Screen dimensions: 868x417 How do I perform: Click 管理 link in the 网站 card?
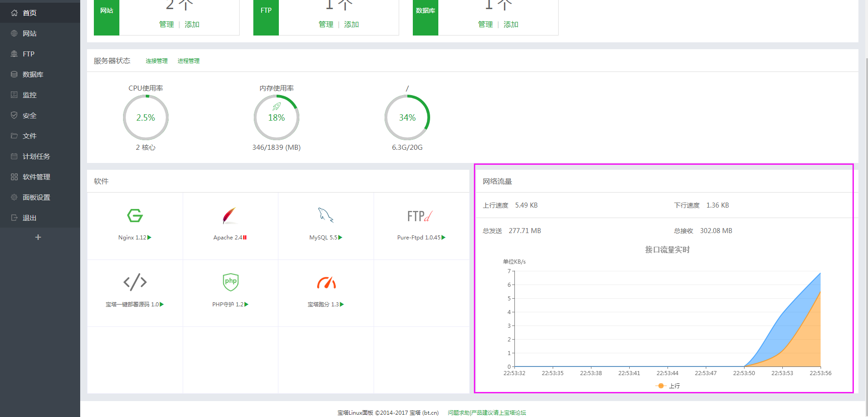click(166, 25)
